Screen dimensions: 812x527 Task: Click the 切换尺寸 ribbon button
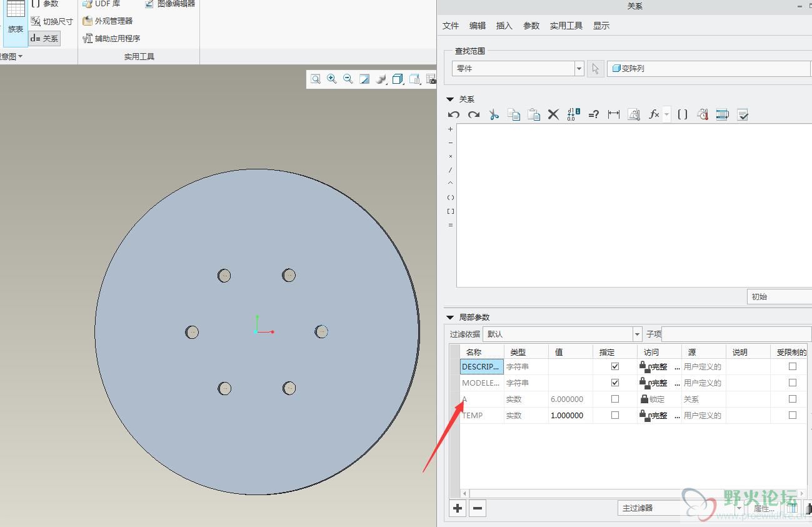point(51,21)
